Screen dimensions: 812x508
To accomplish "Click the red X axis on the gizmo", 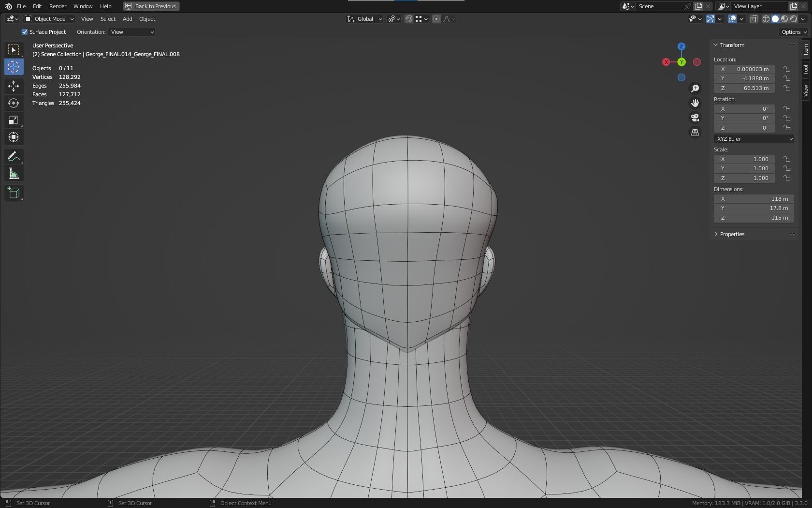I will click(x=666, y=62).
